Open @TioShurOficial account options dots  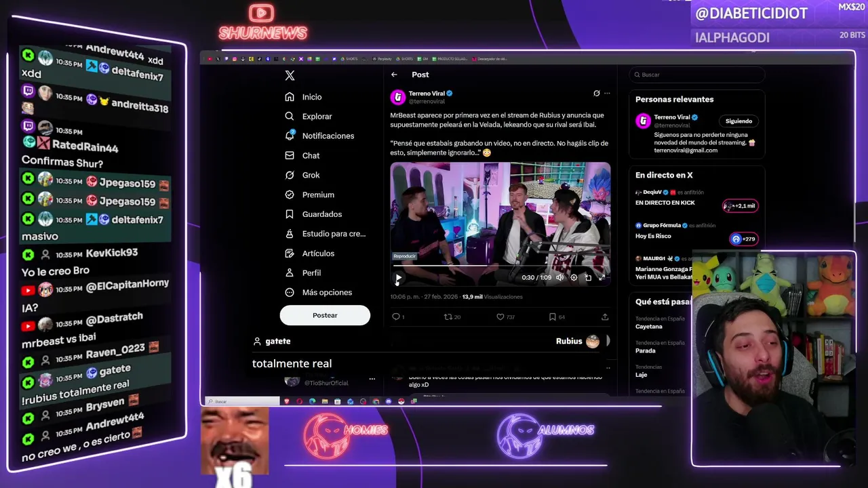pos(372,379)
